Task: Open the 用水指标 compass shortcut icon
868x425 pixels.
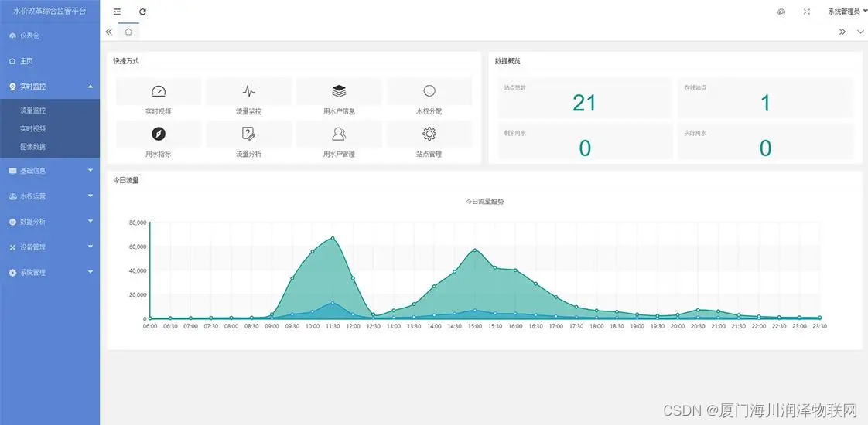Action: [x=159, y=134]
